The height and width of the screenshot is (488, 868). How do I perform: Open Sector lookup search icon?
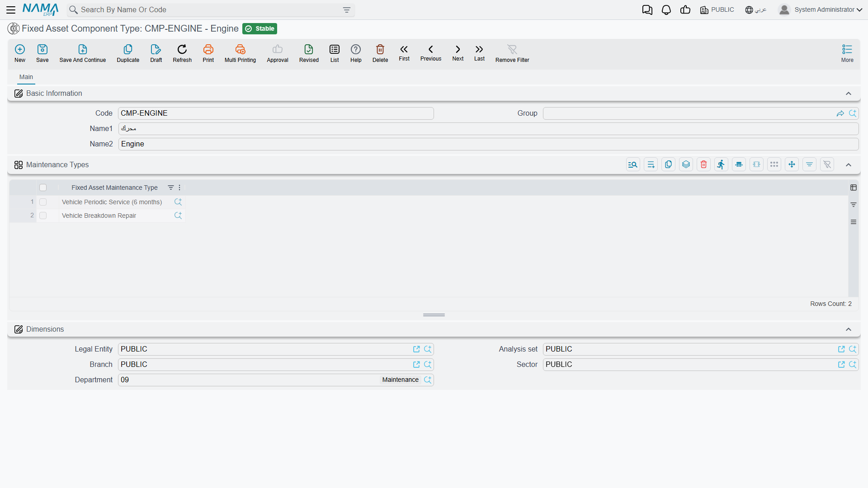[x=853, y=365]
